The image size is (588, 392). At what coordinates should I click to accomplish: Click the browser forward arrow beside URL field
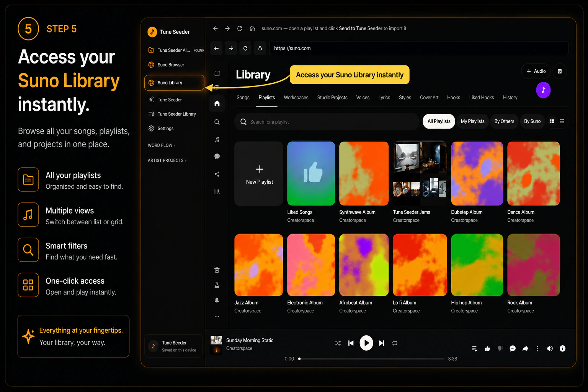pos(231,48)
